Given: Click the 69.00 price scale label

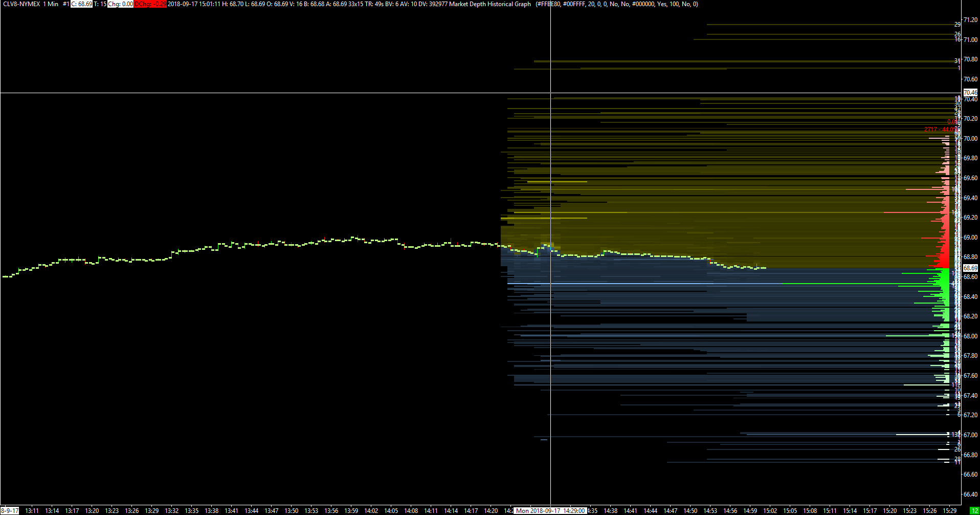Looking at the screenshot, I should point(970,238).
